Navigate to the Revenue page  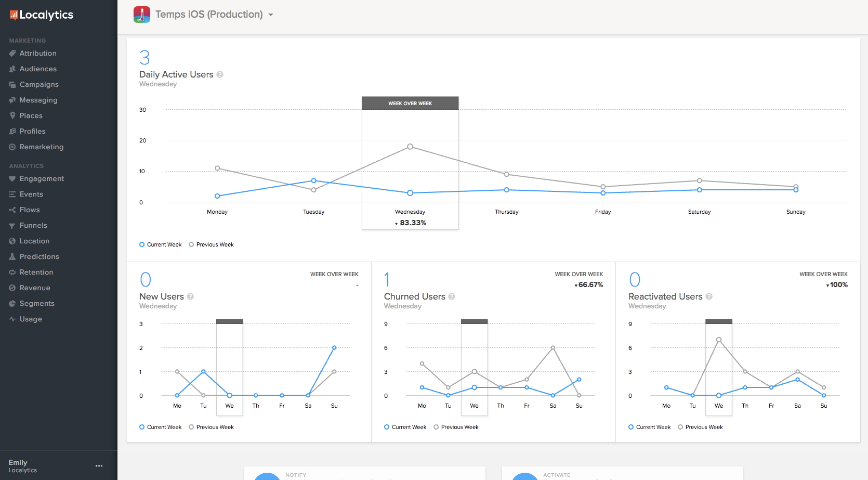[x=35, y=288]
